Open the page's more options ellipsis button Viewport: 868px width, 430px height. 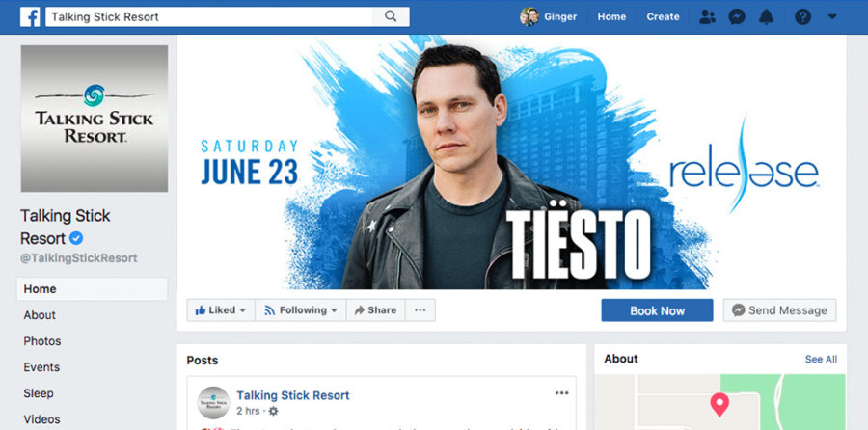coord(420,309)
